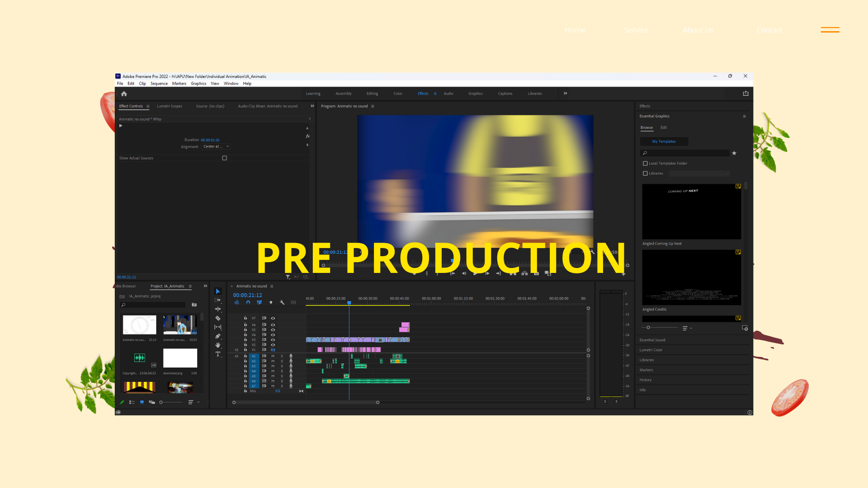Image resolution: width=868 pixels, height=488 pixels.
Task: Click the fx toggle in Effect Controls
Action: tap(307, 136)
